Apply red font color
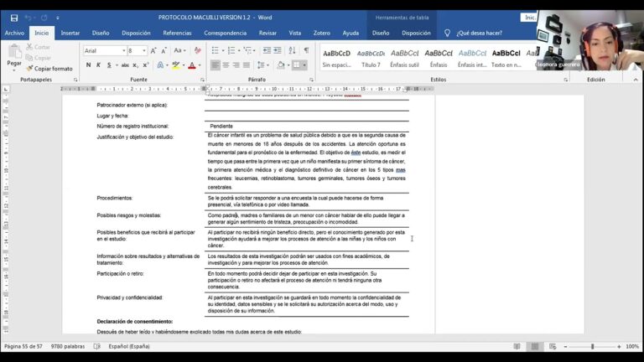644x362 pixels. (x=192, y=65)
